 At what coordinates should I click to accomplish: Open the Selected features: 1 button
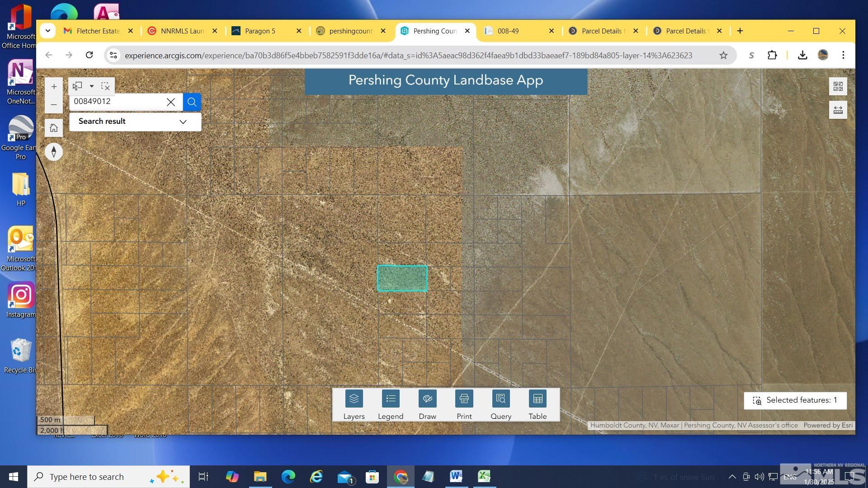coord(795,400)
